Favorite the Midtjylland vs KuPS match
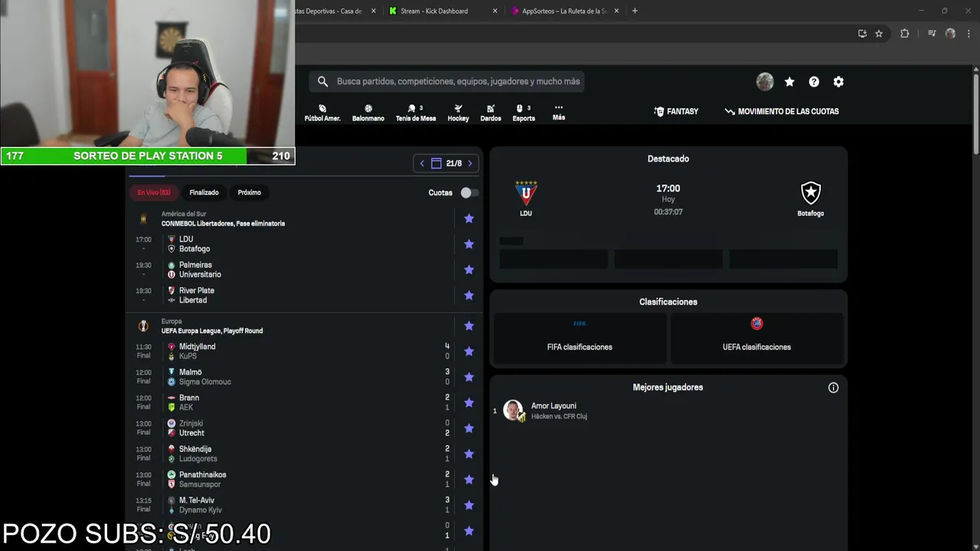Image resolution: width=980 pixels, height=551 pixels. point(469,351)
